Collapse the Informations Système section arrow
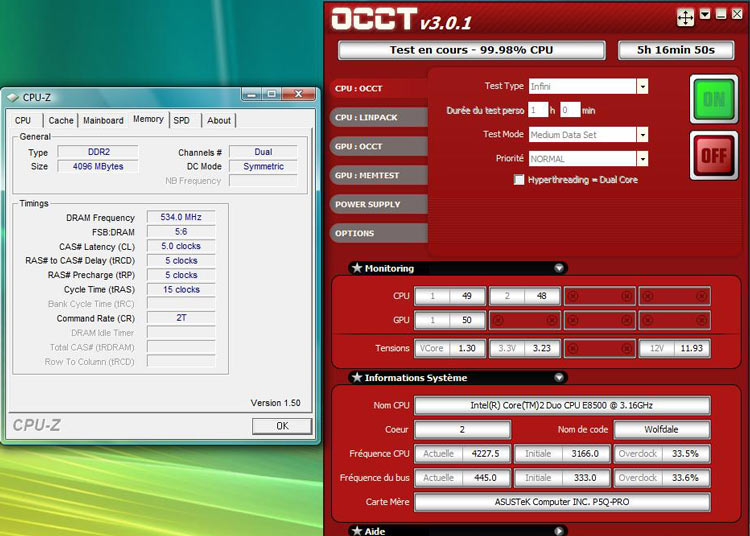Image resolution: width=750 pixels, height=536 pixels. click(559, 378)
